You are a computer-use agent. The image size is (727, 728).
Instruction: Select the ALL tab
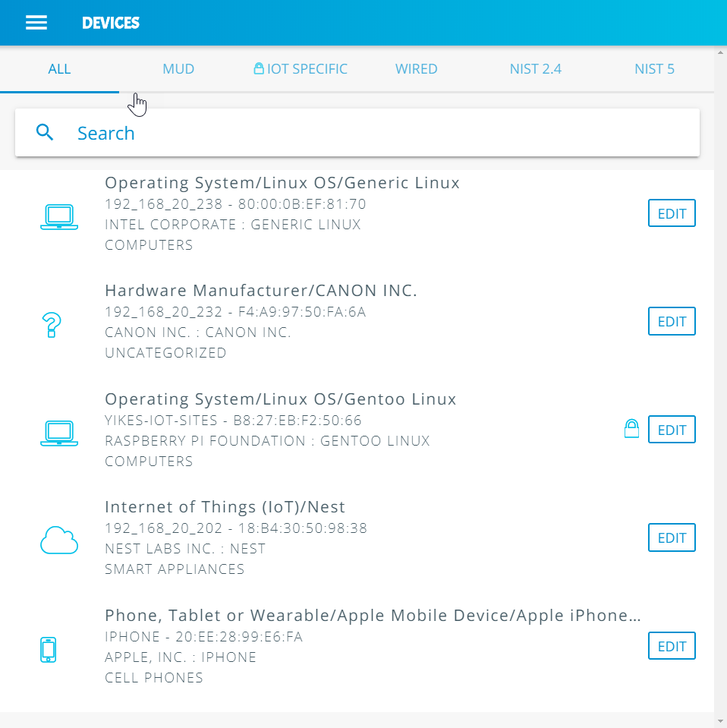point(59,69)
